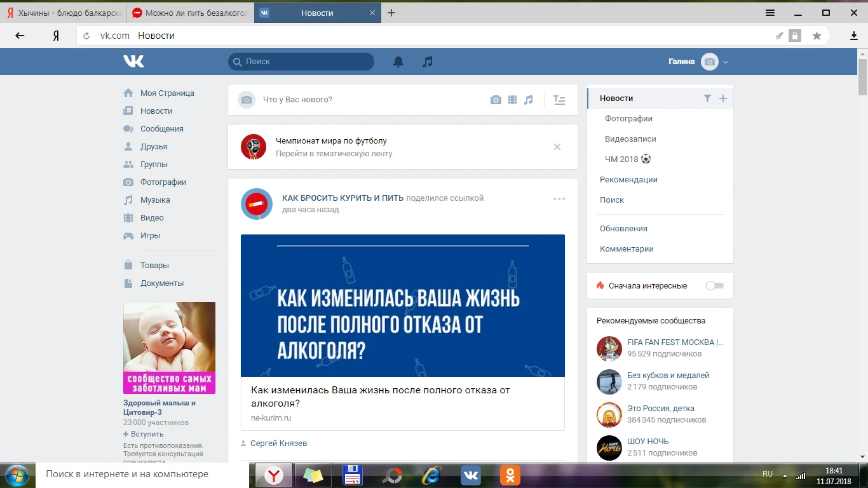The width and height of the screenshot is (868, 488).
Task: Attach a video to new post
Action: pyautogui.click(x=512, y=100)
